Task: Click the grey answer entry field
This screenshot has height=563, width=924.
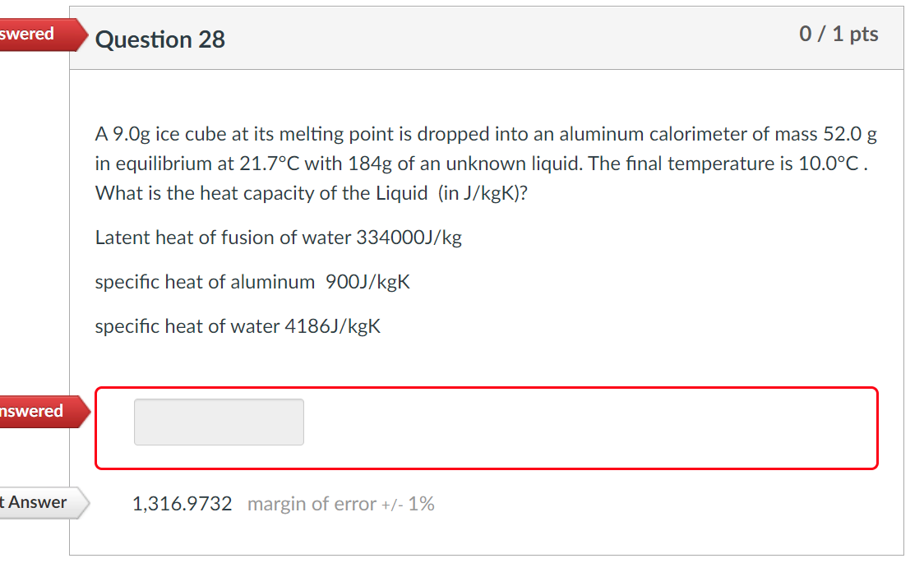Action: (x=218, y=422)
